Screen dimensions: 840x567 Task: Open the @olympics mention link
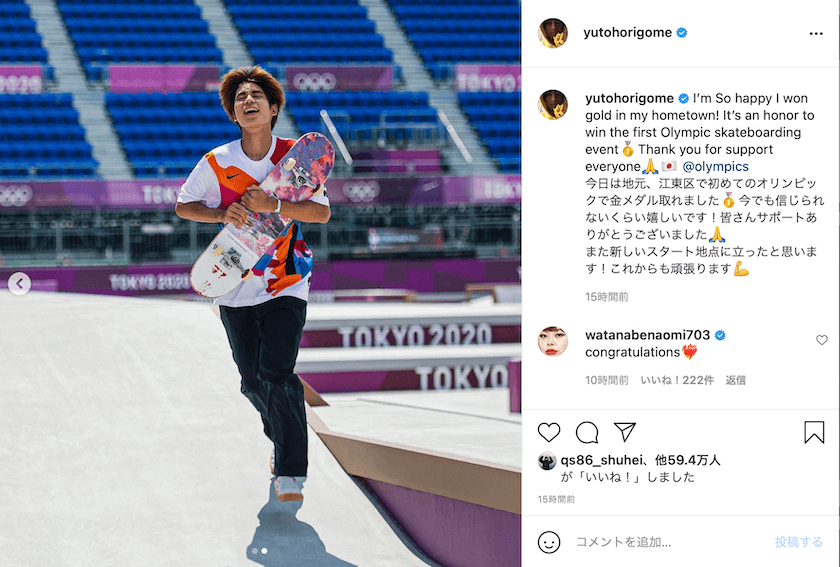715,166
